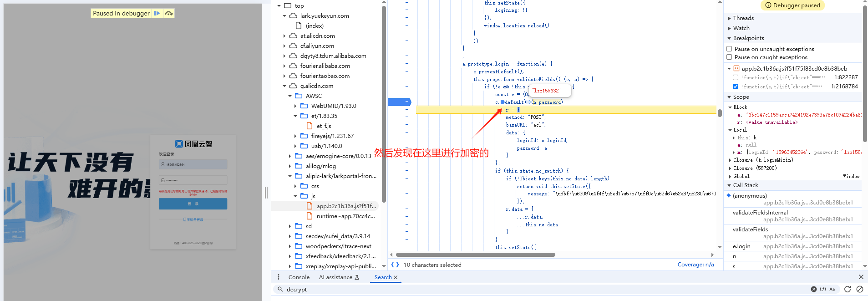Click the code editor horizontal scrollbar
This screenshot has height=301, width=868.
pyautogui.click(x=475, y=255)
